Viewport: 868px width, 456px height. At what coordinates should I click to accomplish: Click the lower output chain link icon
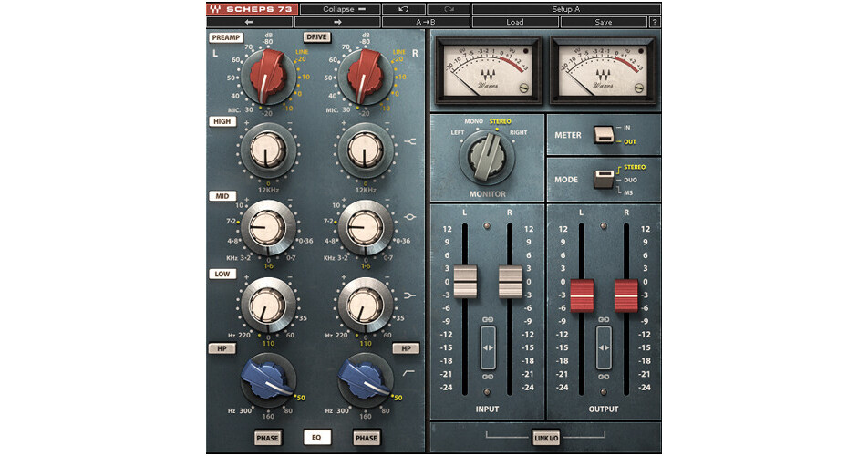click(604, 377)
